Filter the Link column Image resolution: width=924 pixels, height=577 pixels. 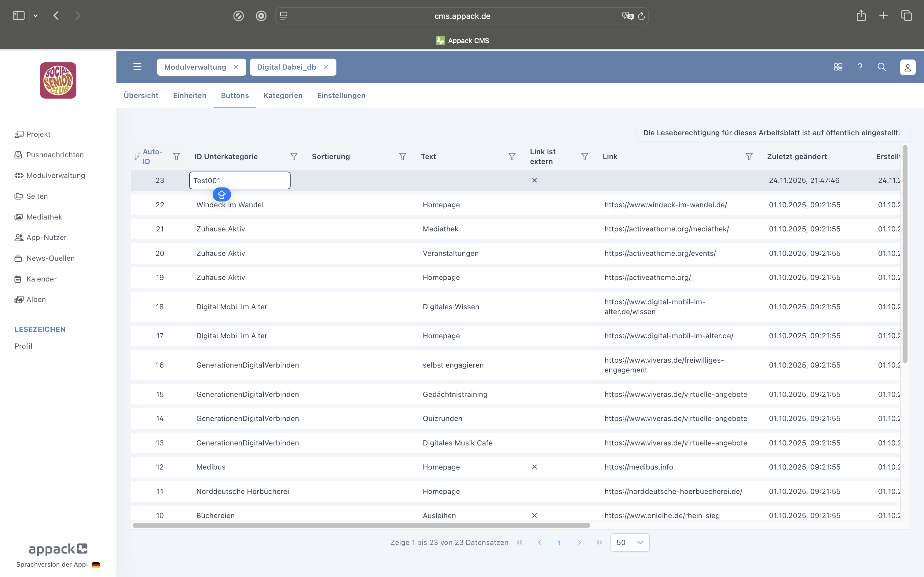click(749, 156)
